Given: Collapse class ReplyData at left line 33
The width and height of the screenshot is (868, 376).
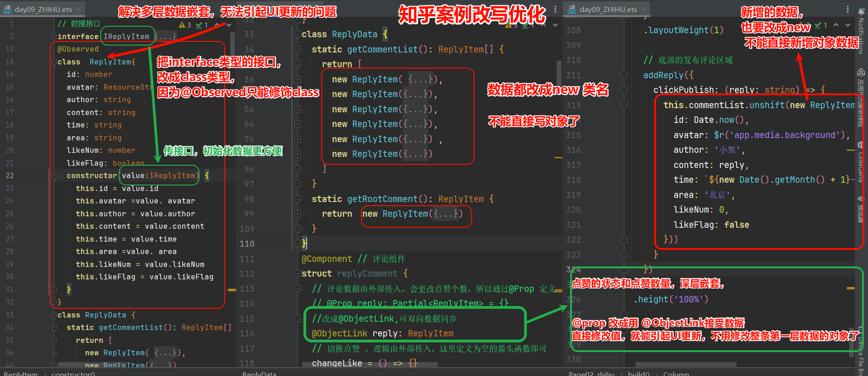Looking at the screenshot, I should (54, 315).
